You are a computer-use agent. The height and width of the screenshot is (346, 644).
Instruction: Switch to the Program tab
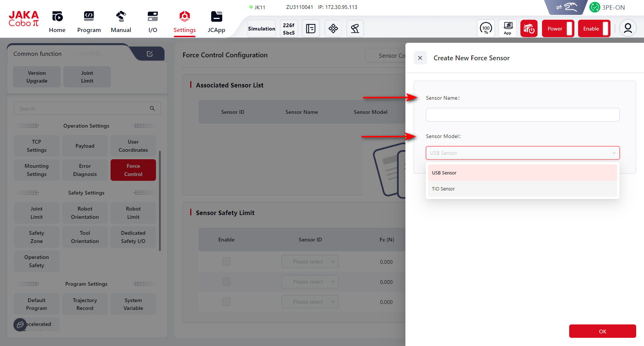[x=89, y=22]
